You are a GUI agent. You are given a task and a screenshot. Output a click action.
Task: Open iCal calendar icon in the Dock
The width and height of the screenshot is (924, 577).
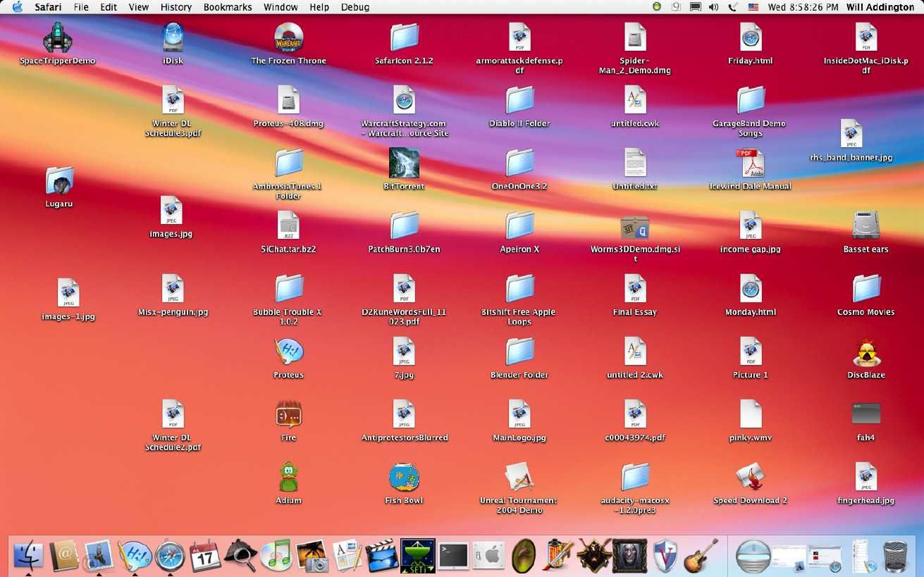pos(205,555)
